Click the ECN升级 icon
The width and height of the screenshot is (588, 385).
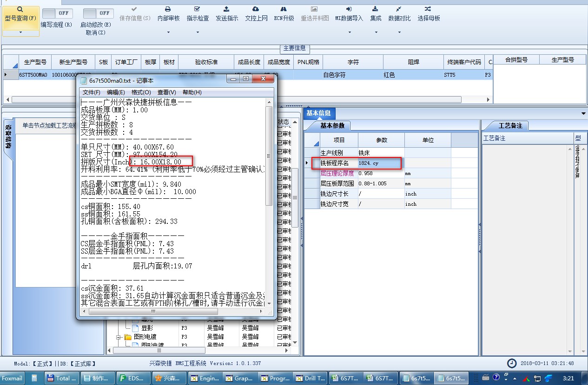284,9
